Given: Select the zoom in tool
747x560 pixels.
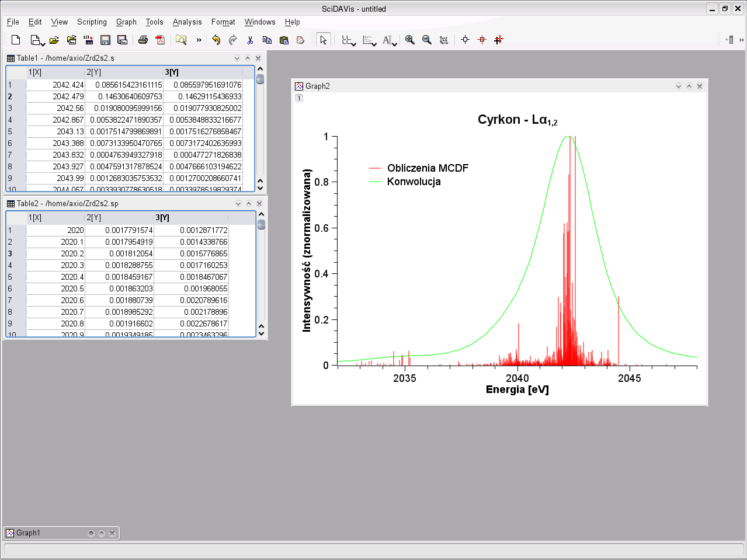Looking at the screenshot, I should 410,40.
